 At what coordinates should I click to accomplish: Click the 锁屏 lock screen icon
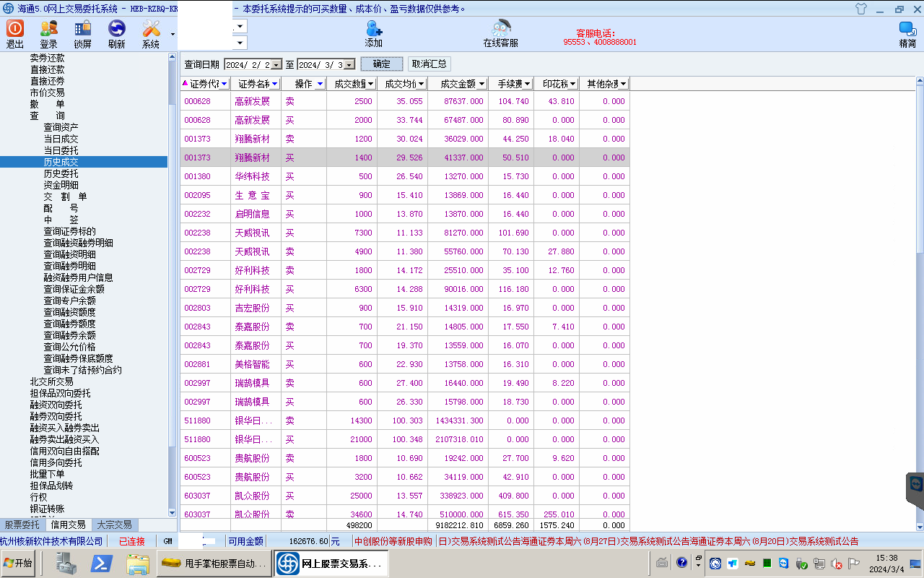pos(82,29)
